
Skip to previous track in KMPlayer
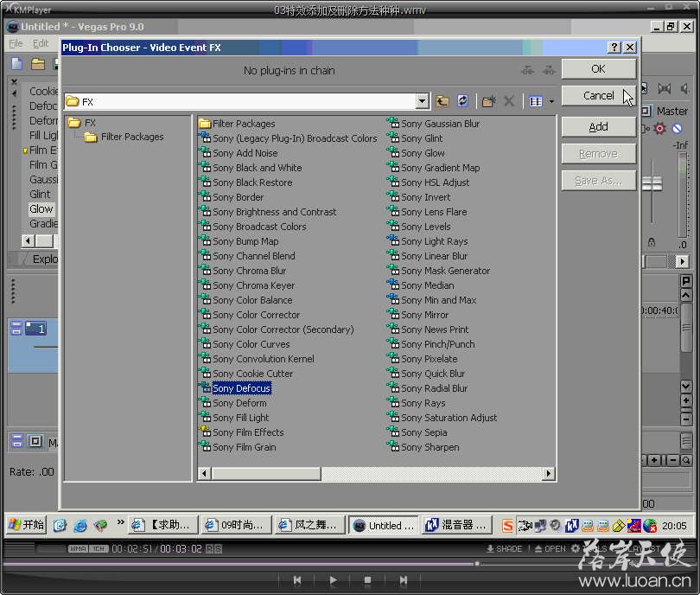[297, 580]
